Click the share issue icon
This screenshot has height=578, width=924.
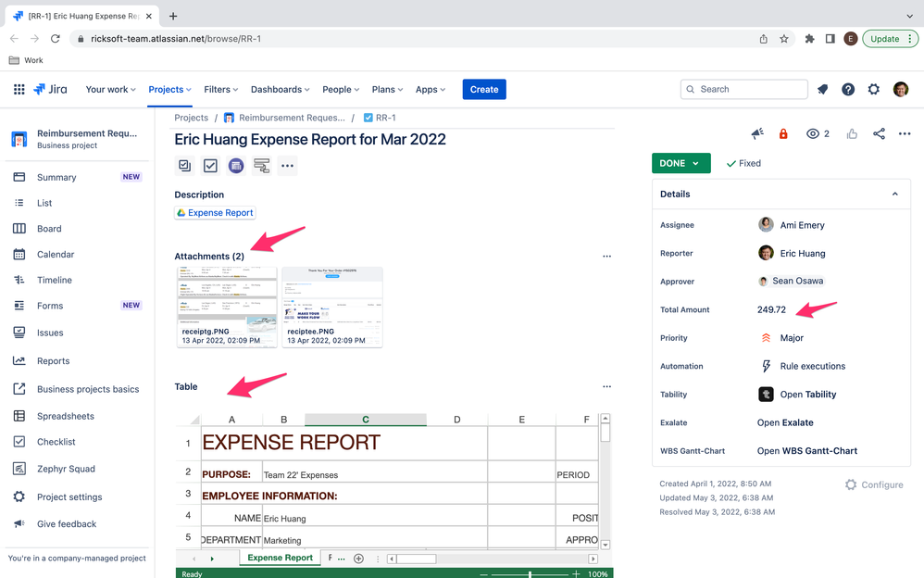click(879, 134)
